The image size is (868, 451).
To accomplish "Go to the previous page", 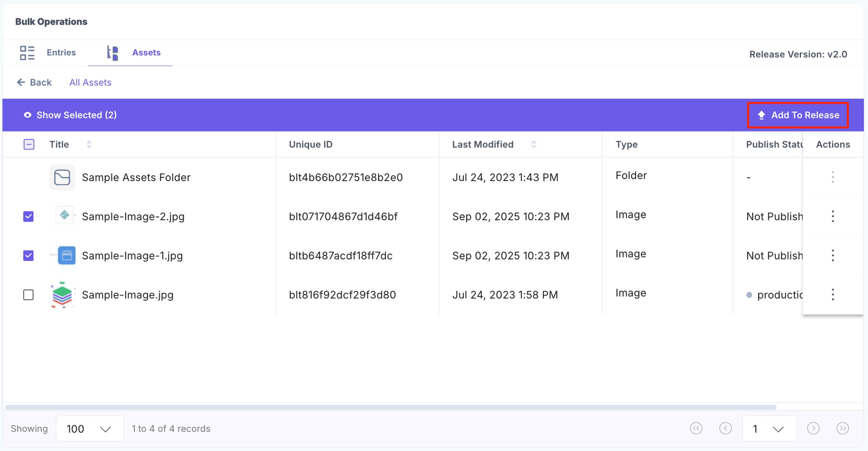I will click(725, 428).
